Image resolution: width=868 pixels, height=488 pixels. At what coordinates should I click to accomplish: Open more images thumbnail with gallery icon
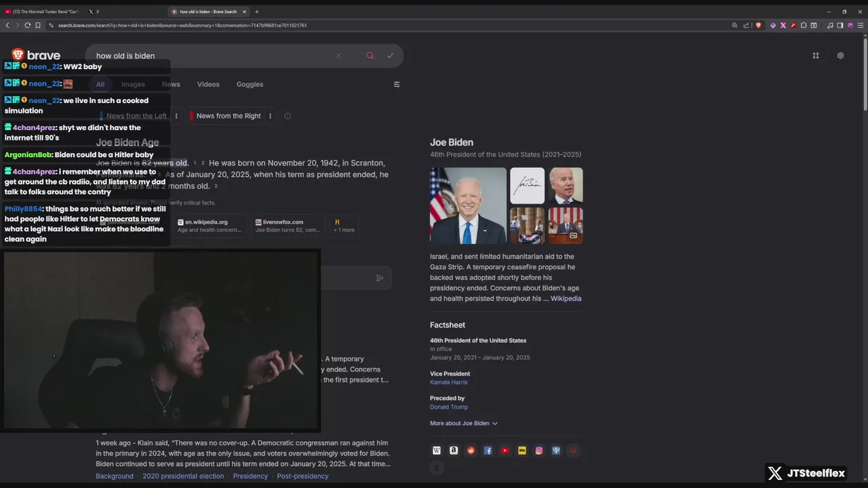point(566,225)
